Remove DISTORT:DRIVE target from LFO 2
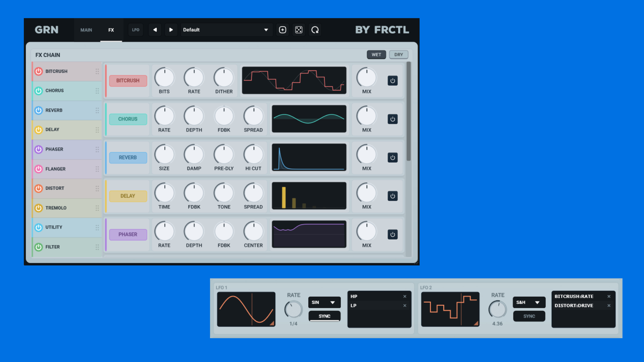This screenshot has width=644, height=362. click(609, 305)
